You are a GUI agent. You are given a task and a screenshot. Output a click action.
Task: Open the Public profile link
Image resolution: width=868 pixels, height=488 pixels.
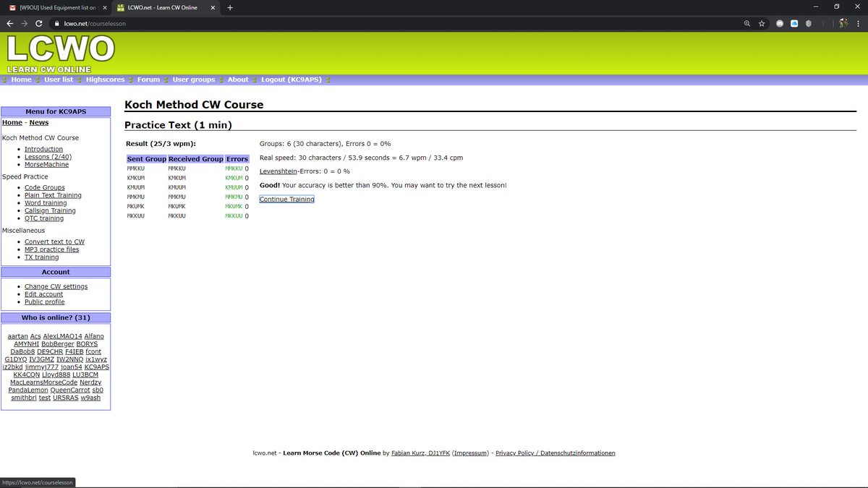[x=45, y=302]
